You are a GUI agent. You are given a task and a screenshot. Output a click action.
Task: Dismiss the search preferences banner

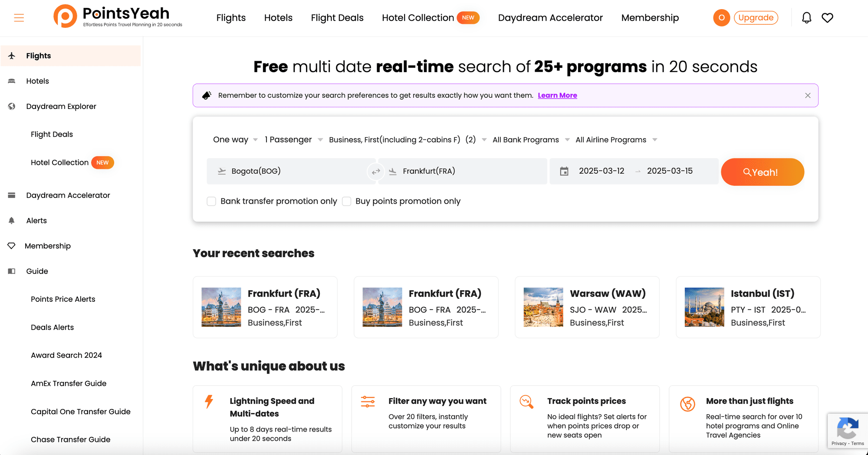(808, 96)
